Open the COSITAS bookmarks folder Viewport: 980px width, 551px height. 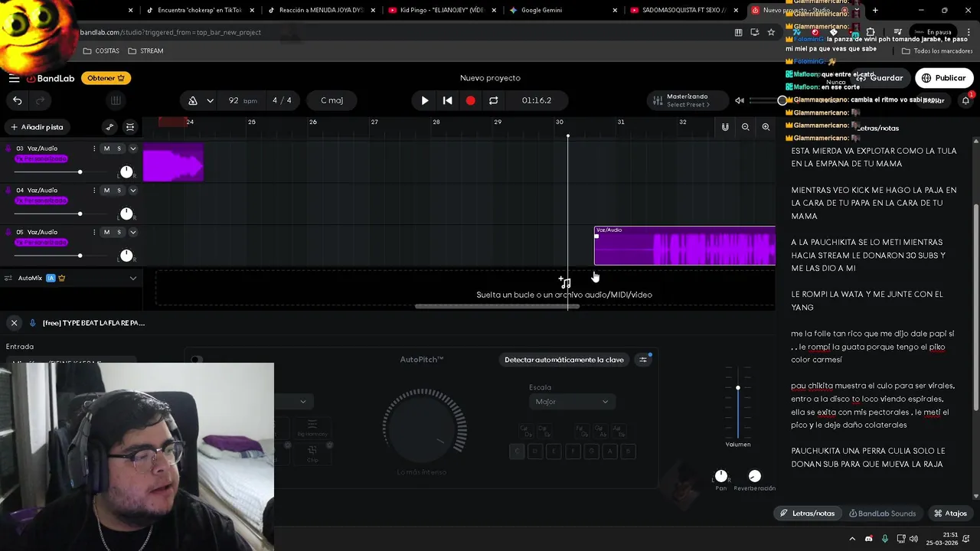pos(101,51)
